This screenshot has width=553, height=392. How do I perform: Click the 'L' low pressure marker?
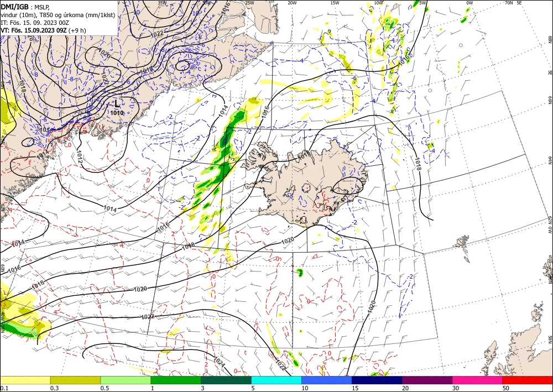117,103
